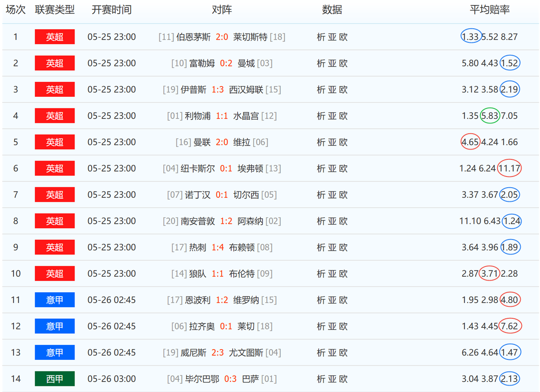Click the 05-26 03:00 kickoff time
This screenshot has height=392, width=540.
click(x=111, y=379)
